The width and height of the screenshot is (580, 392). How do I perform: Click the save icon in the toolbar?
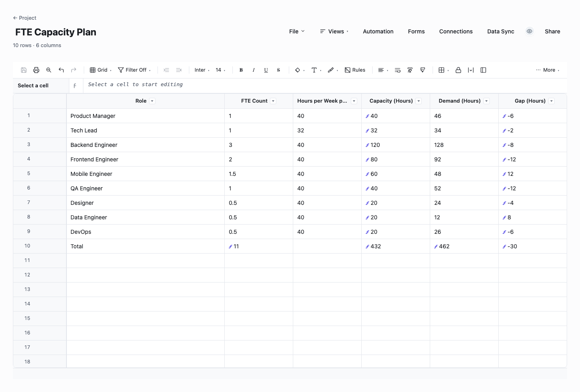[24, 70]
